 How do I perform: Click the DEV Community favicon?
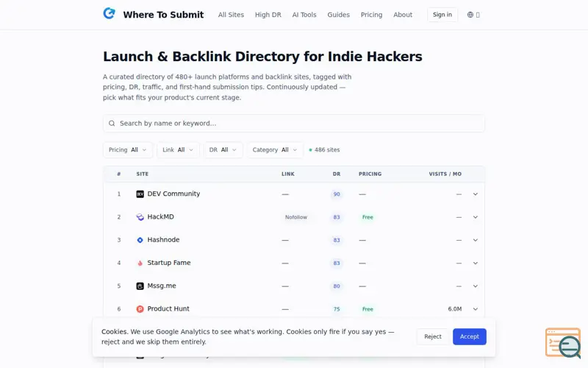[140, 194]
